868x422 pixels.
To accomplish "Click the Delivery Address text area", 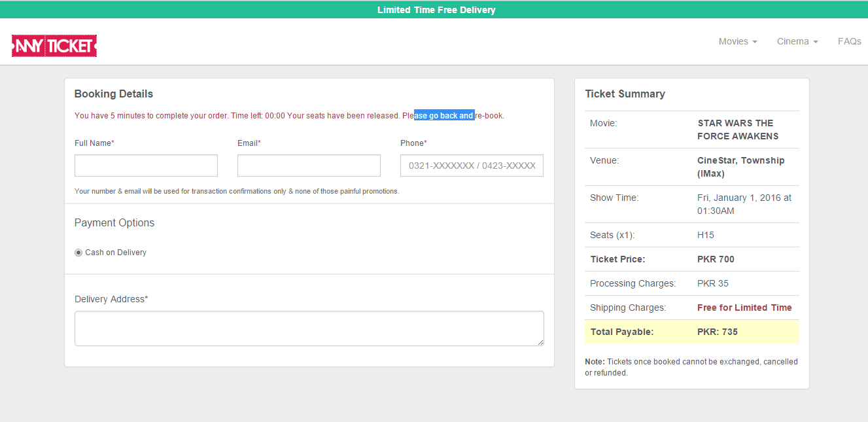I will (308, 327).
